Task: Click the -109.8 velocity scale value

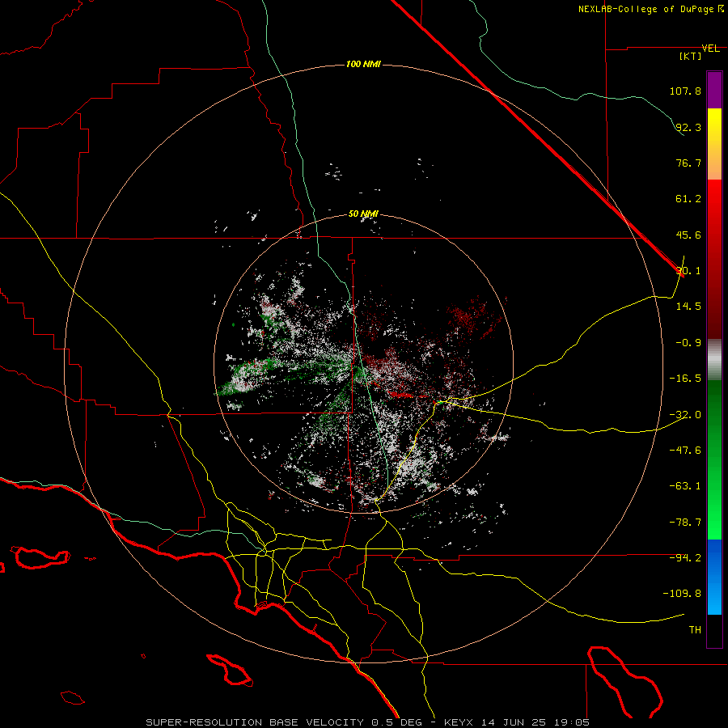Action: coord(682,594)
